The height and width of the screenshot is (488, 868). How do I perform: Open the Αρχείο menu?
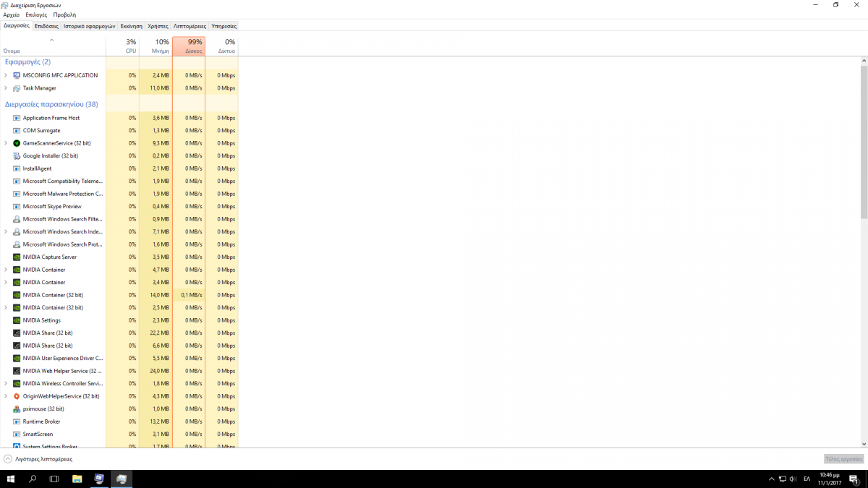(x=12, y=14)
